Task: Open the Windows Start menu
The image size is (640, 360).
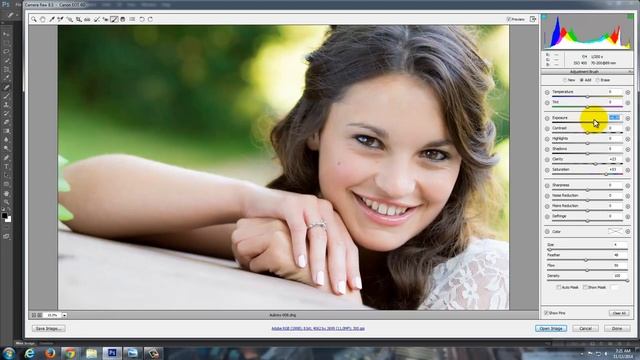Action: pos(8,353)
